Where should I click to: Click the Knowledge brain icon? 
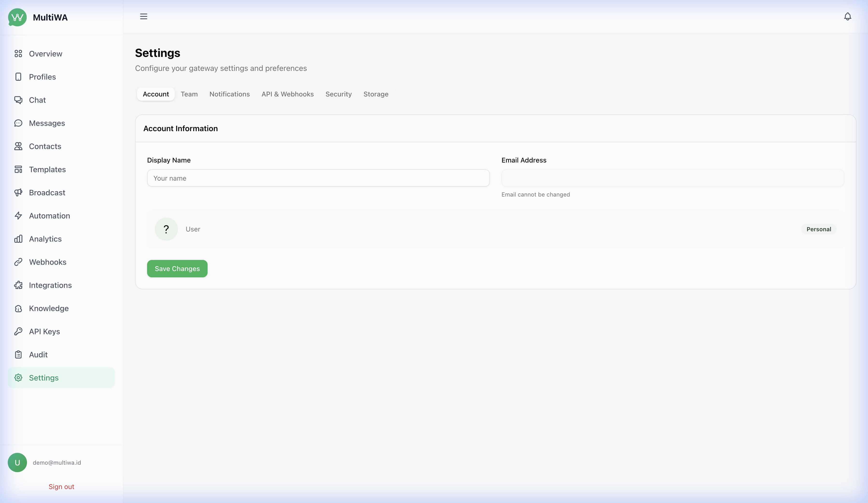18,308
